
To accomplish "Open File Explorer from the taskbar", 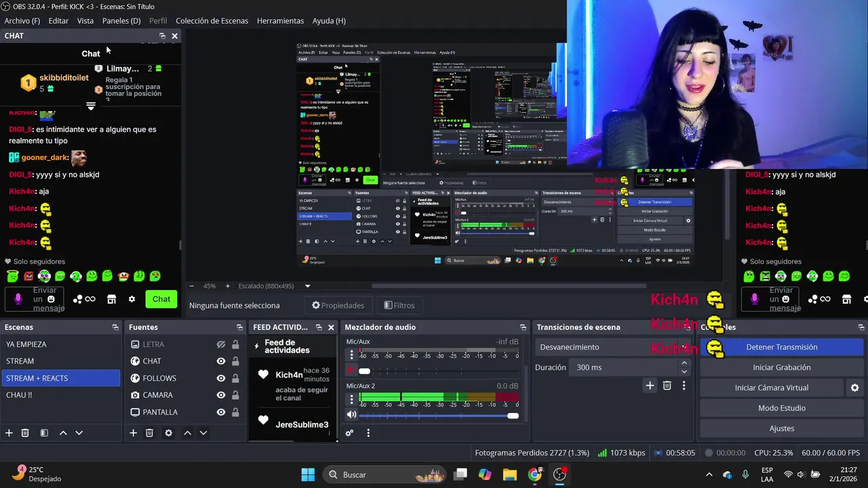I will click(x=510, y=474).
